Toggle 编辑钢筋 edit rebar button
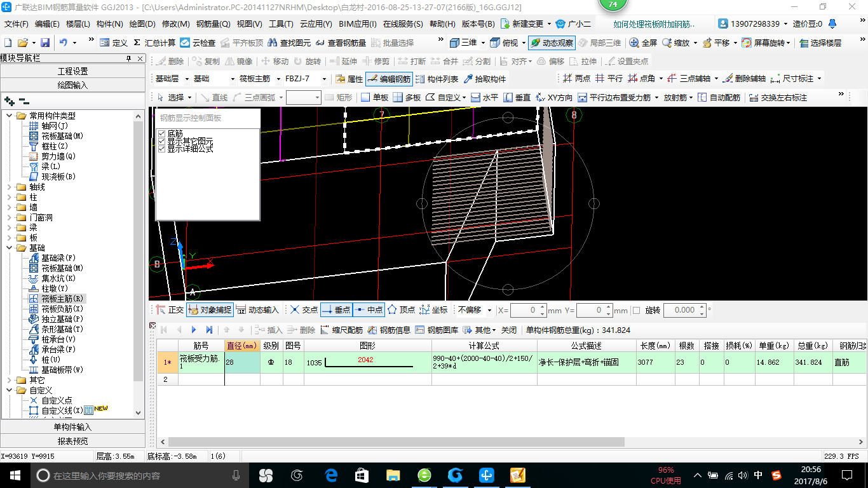The height and width of the screenshot is (488, 868). tap(389, 79)
